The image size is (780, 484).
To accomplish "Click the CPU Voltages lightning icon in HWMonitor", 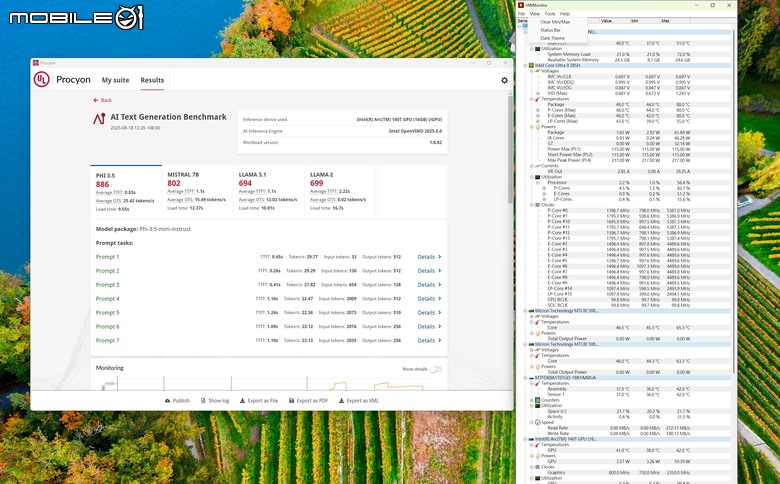I will [x=537, y=71].
